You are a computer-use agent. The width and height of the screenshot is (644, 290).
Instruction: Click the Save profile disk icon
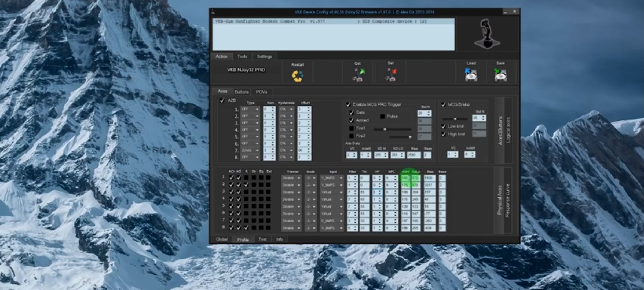click(x=500, y=75)
